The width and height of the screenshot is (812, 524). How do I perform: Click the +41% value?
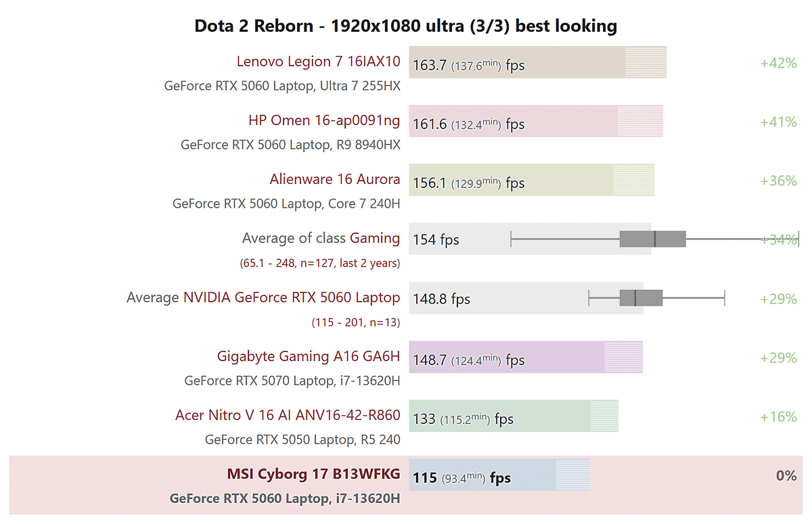pos(778,122)
